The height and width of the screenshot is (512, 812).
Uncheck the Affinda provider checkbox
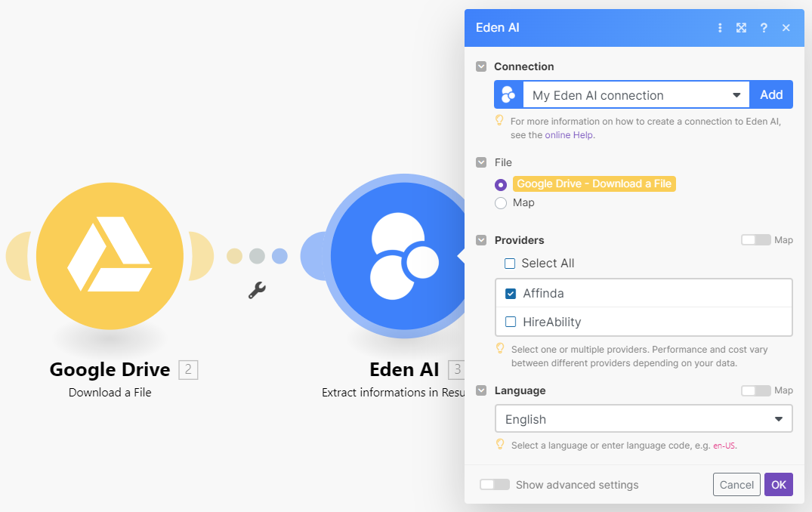tap(511, 294)
